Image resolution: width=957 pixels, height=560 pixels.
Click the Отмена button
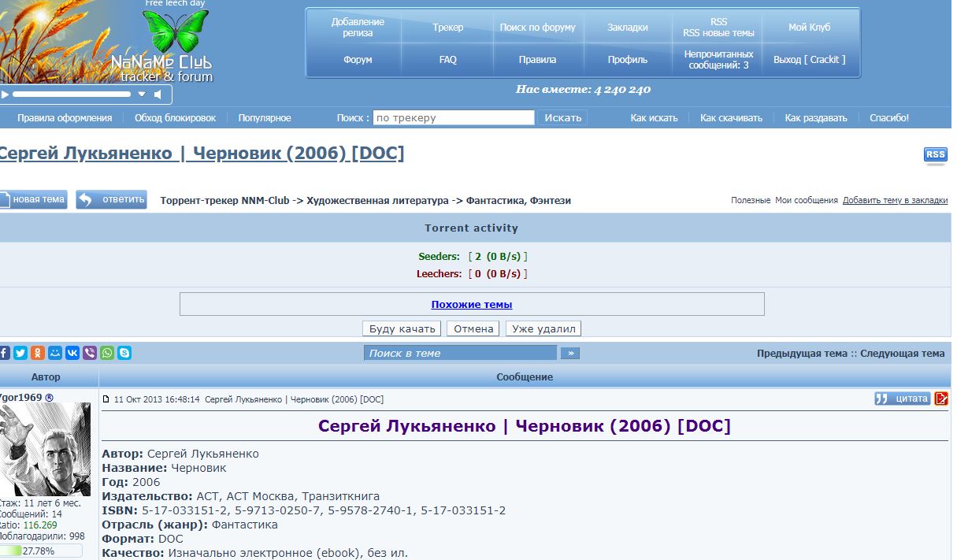(x=473, y=328)
